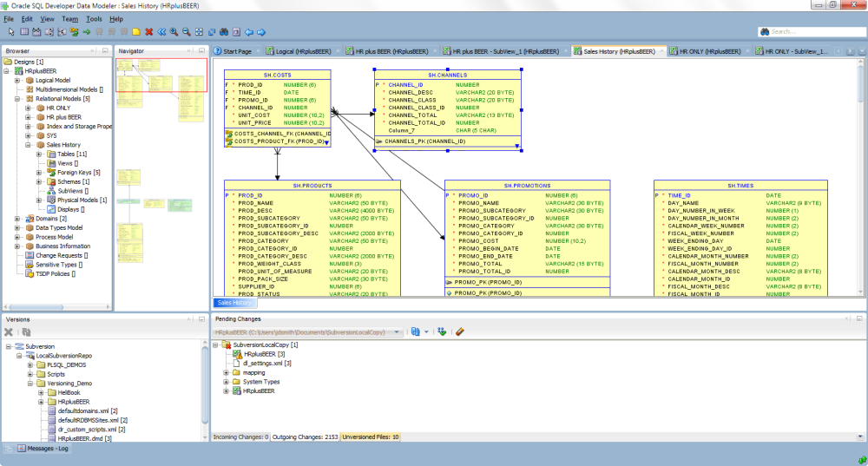Click the blue double left arrow icon
This screenshot has width=868, height=466.
click(x=161, y=32)
